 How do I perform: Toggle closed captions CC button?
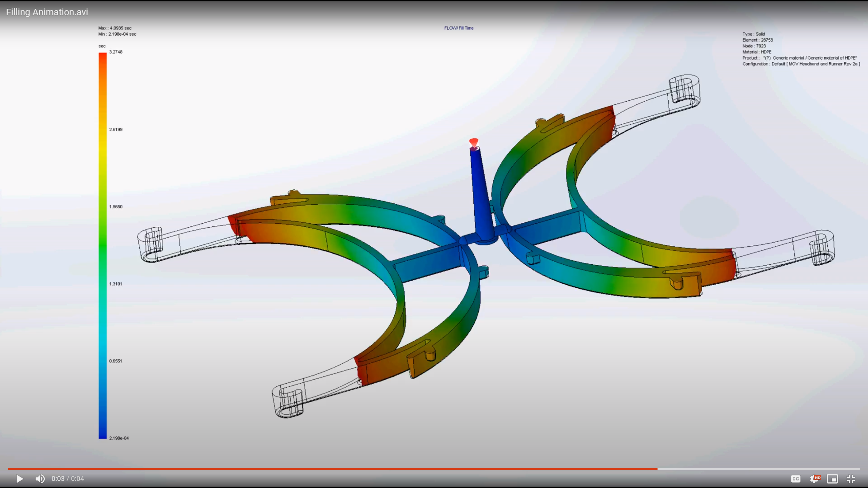(795, 479)
